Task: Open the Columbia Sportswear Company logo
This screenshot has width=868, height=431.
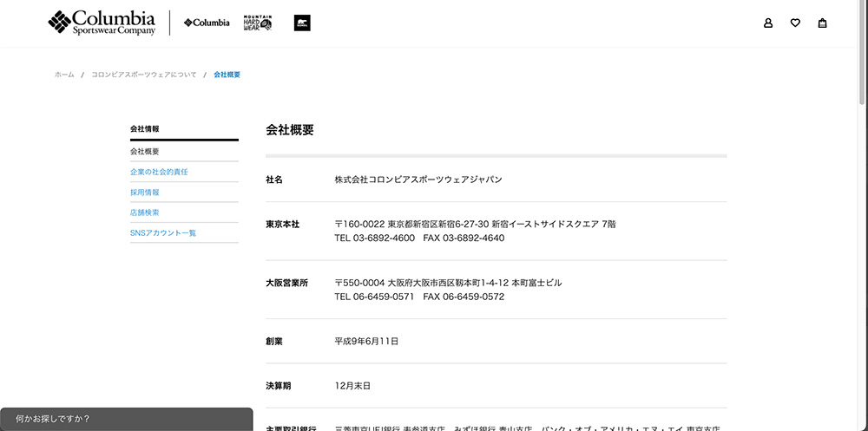Action: pyautogui.click(x=102, y=23)
